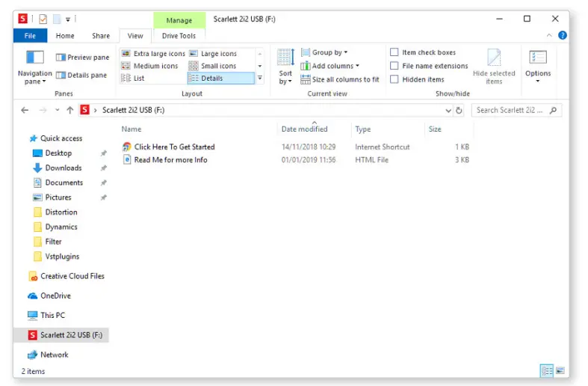Open the Options button
Image resolution: width=588 pixels, height=386 pixels.
click(538, 67)
